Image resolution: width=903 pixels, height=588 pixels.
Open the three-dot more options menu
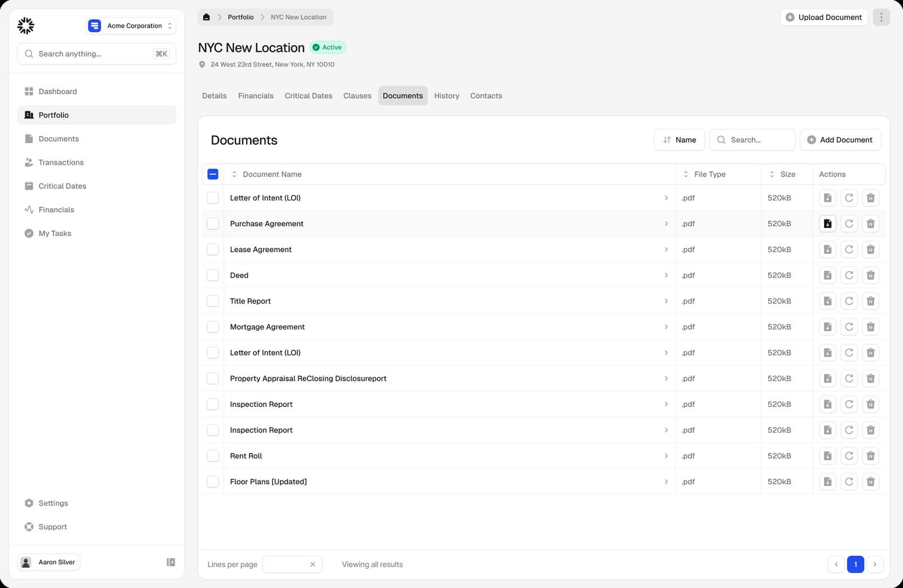coord(881,17)
